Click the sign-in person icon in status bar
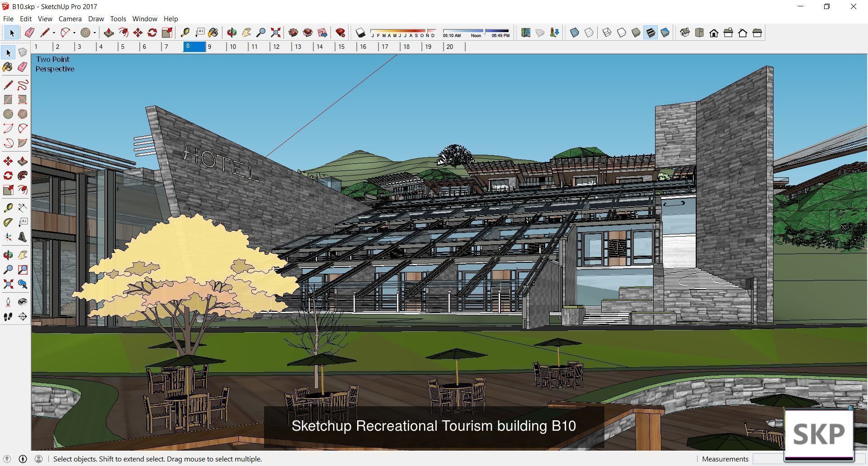This screenshot has width=868, height=466. (38, 459)
